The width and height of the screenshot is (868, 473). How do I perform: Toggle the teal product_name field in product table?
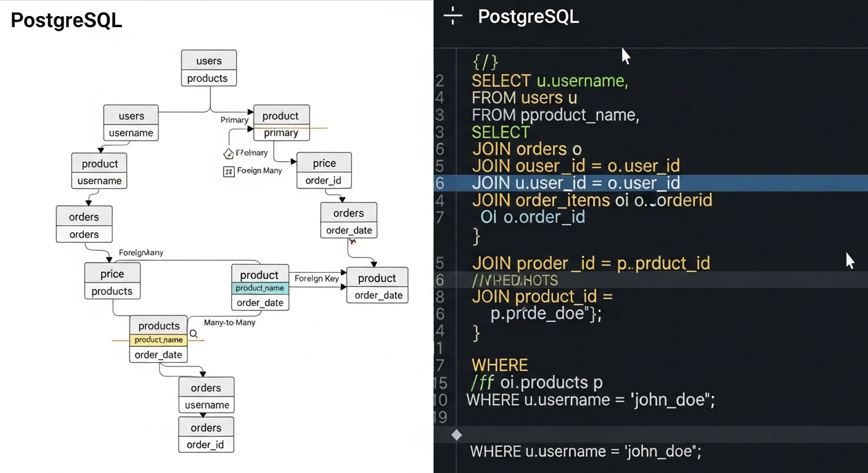tap(260, 288)
